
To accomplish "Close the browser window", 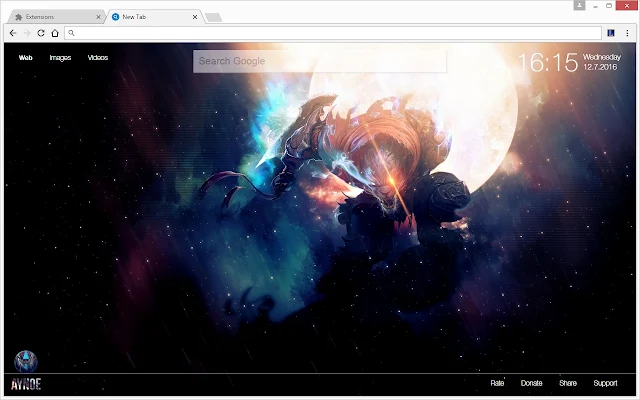I will click(x=627, y=6).
